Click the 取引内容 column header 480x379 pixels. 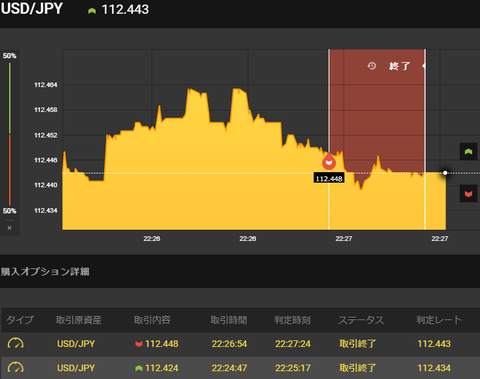click(x=152, y=320)
